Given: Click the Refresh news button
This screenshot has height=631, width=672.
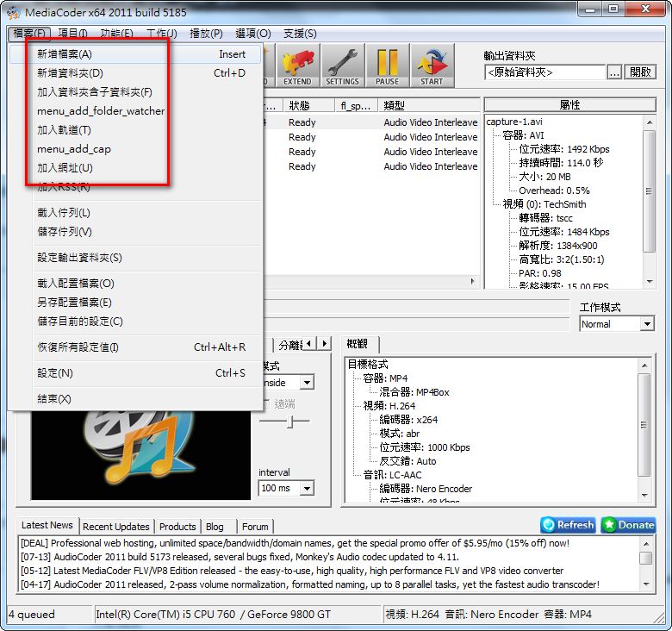Looking at the screenshot, I should pyautogui.click(x=568, y=525).
